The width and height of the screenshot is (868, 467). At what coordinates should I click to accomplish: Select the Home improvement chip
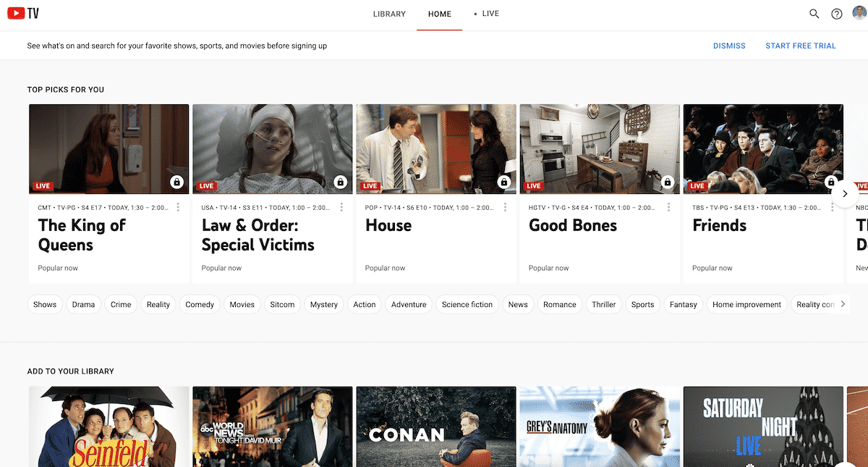tap(747, 304)
